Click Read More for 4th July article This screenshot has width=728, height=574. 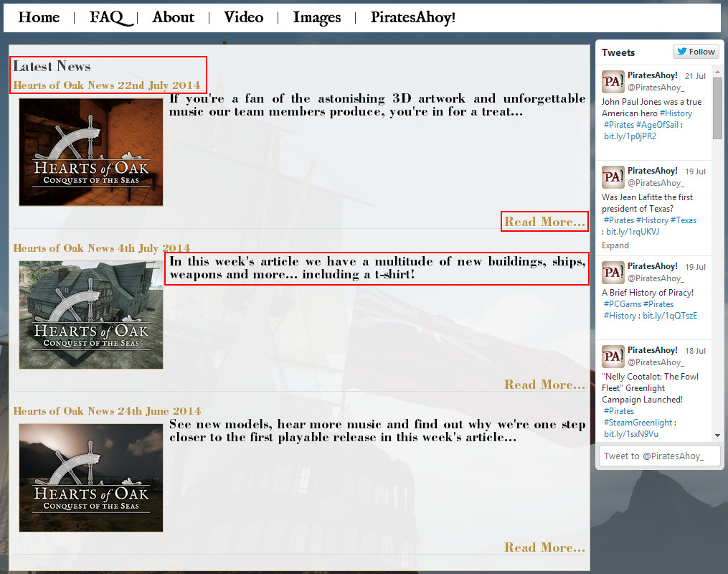coord(544,385)
